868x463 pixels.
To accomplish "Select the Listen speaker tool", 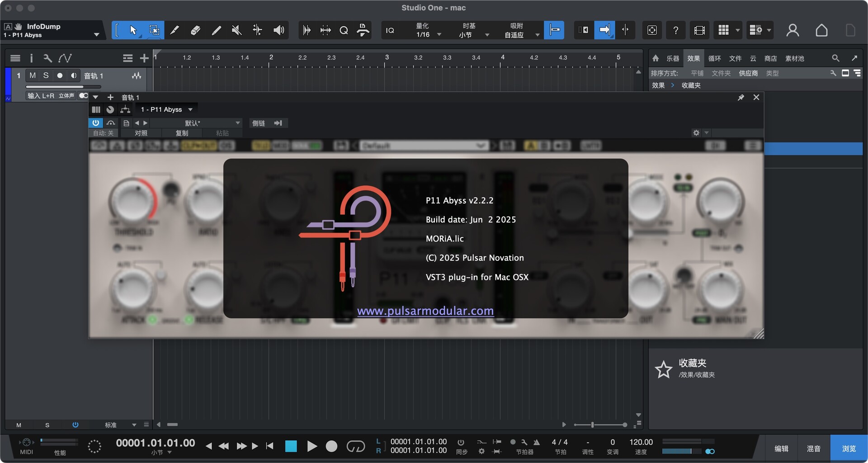I will click(279, 30).
